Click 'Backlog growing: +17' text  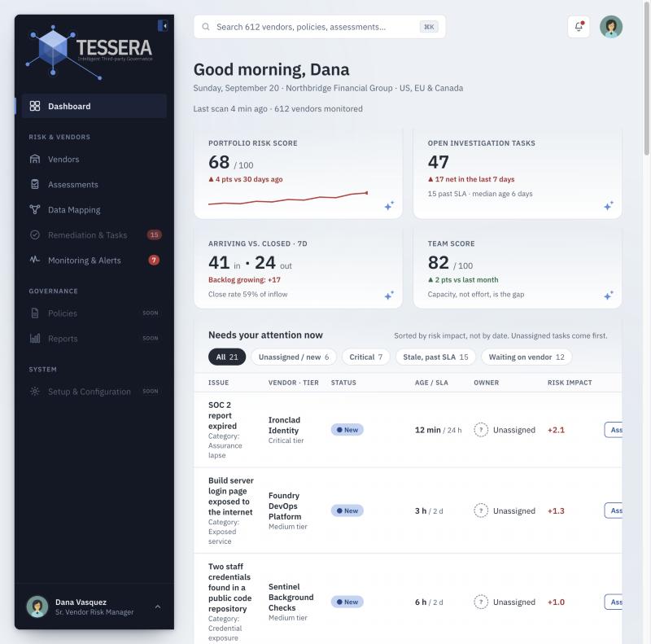[x=244, y=279]
